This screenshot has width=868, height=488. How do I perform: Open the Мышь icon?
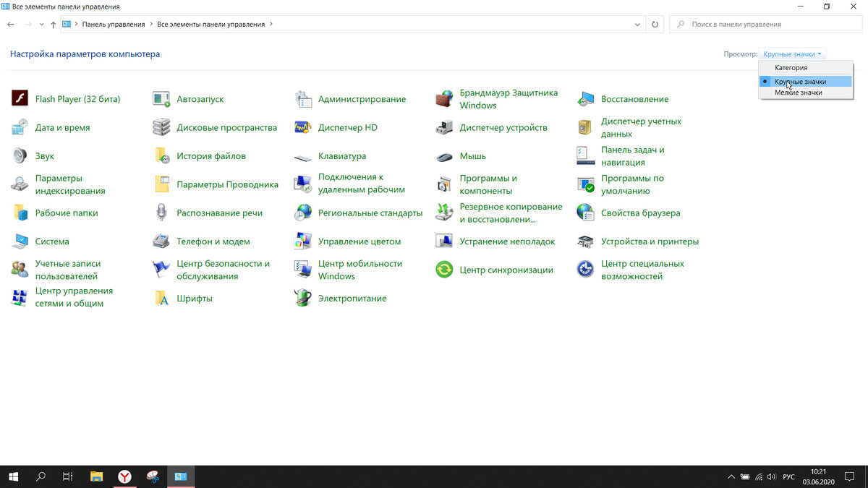point(444,156)
